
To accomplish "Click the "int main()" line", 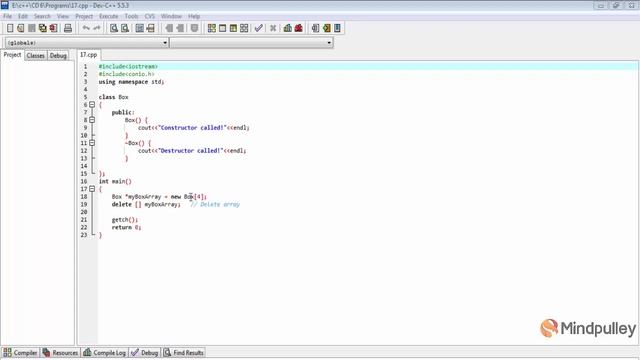I will coord(115,181).
